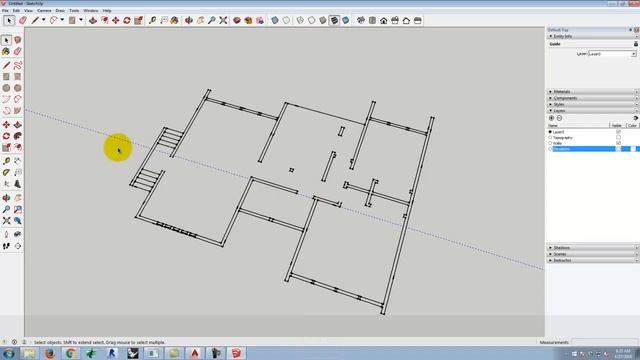Expand the Components panel
The width and height of the screenshot is (640, 360).
pos(551,98)
